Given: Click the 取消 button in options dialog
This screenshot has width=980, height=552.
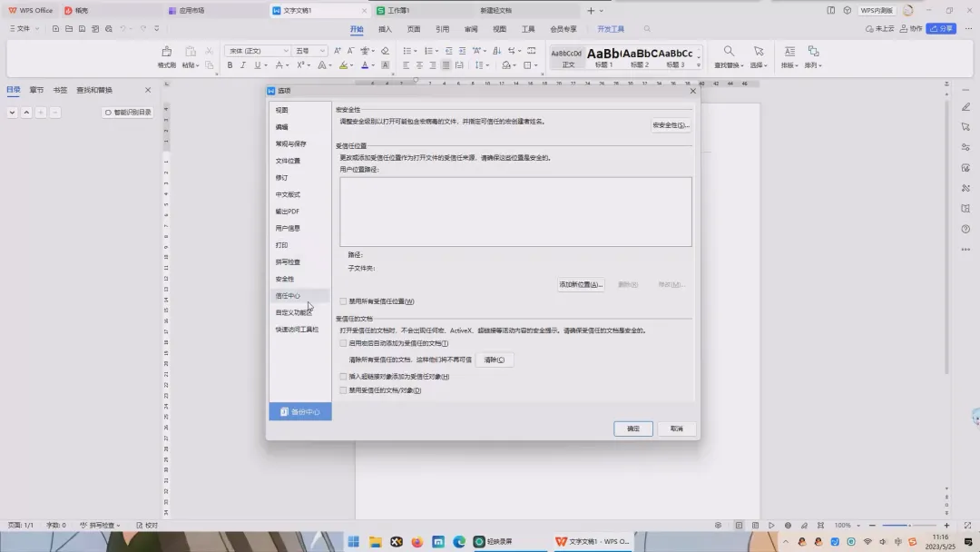Looking at the screenshot, I should tap(677, 429).
